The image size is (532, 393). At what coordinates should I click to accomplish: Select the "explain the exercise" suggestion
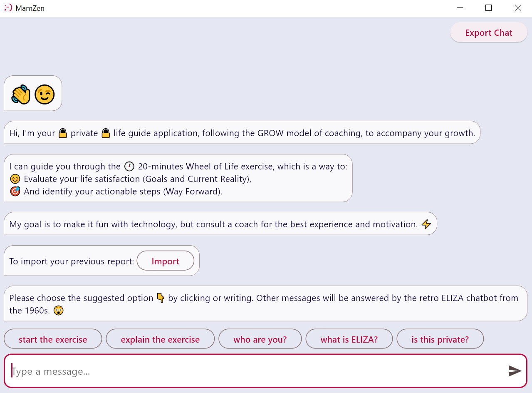(x=160, y=339)
